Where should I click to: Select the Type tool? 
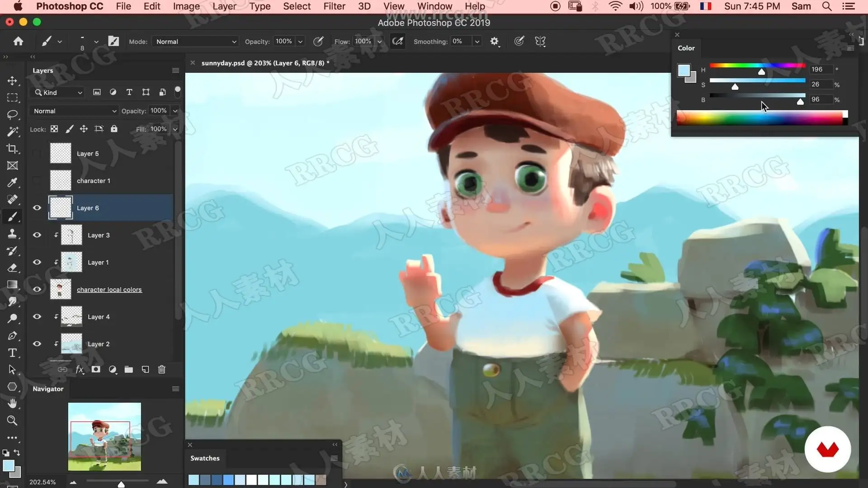tap(12, 353)
